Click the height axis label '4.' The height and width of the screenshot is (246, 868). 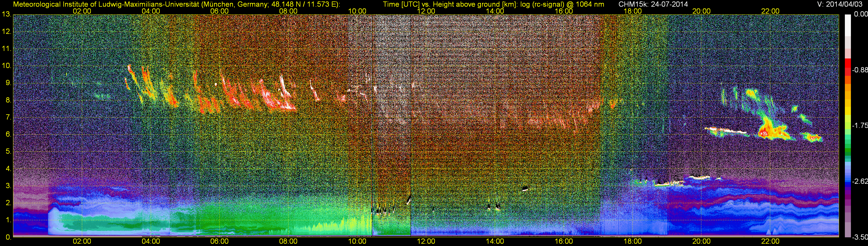tap(8, 168)
